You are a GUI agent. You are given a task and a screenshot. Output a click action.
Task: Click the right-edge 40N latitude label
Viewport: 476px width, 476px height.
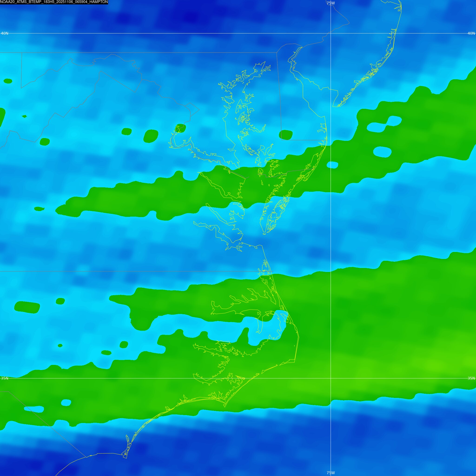tap(471, 33)
